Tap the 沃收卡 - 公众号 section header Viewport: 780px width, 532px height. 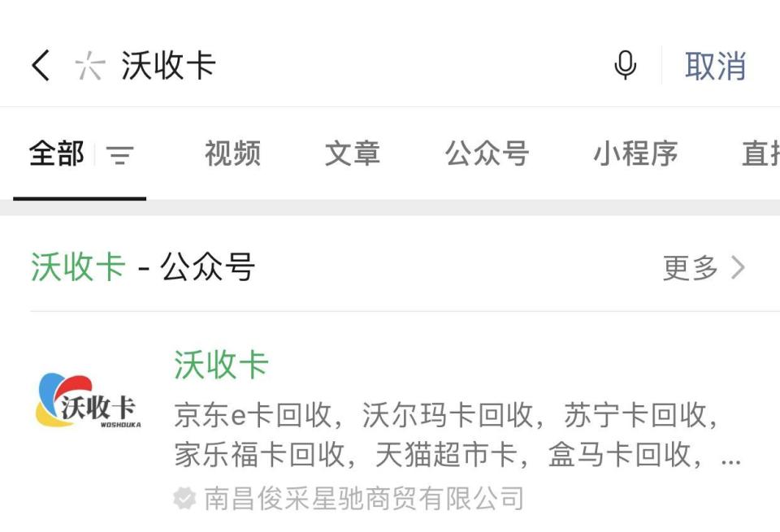coord(143,267)
